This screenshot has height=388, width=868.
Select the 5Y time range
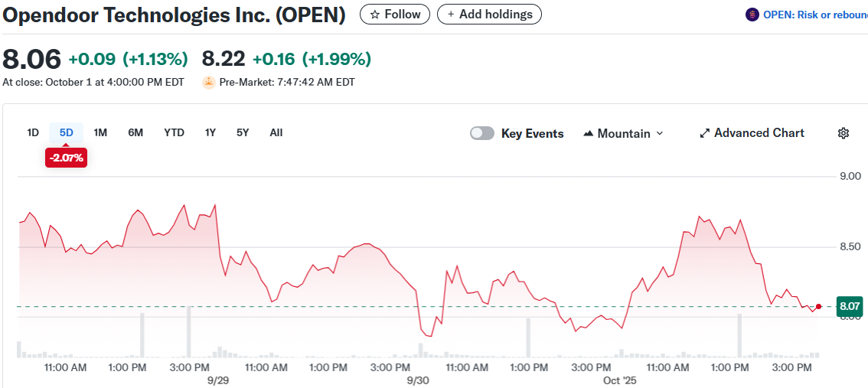pos(243,132)
